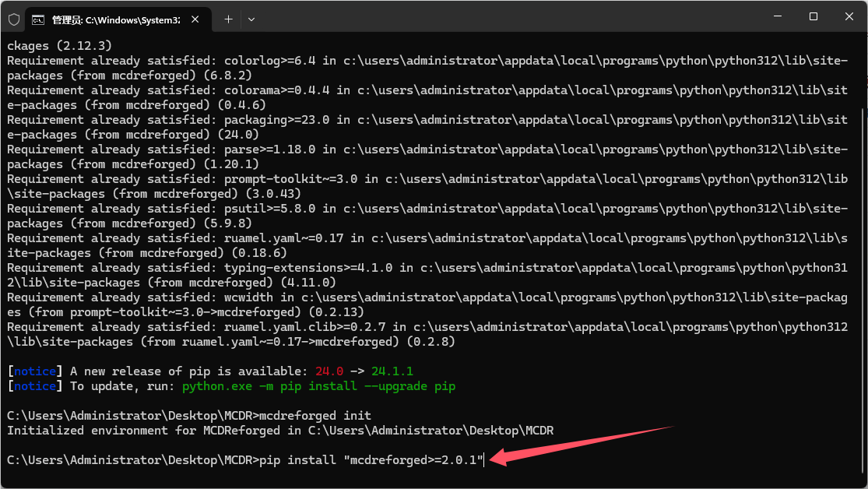The height and width of the screenshot is (489, 868).
Task: Expand the new tab profile dropdown
Action: click(251, 19)
